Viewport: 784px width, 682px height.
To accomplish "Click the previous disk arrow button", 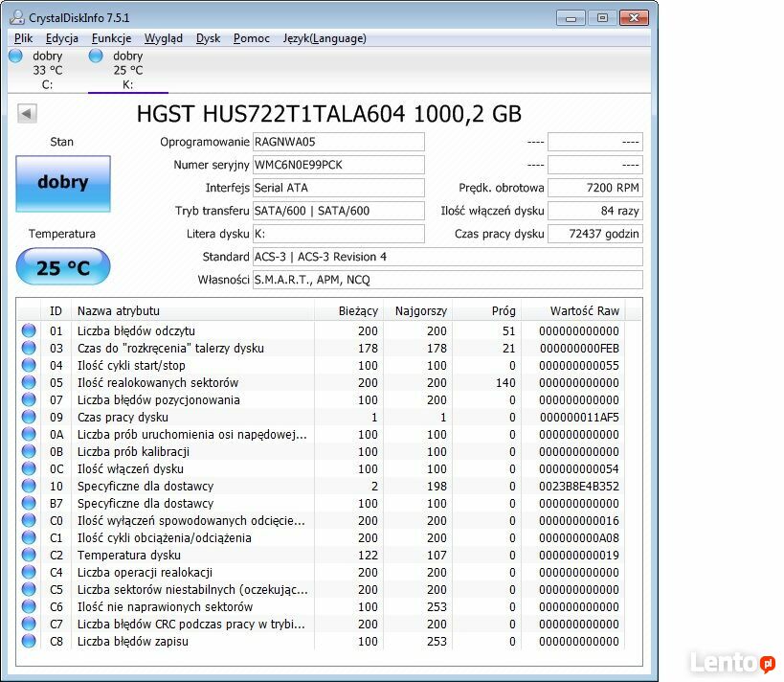I will 27,114.
